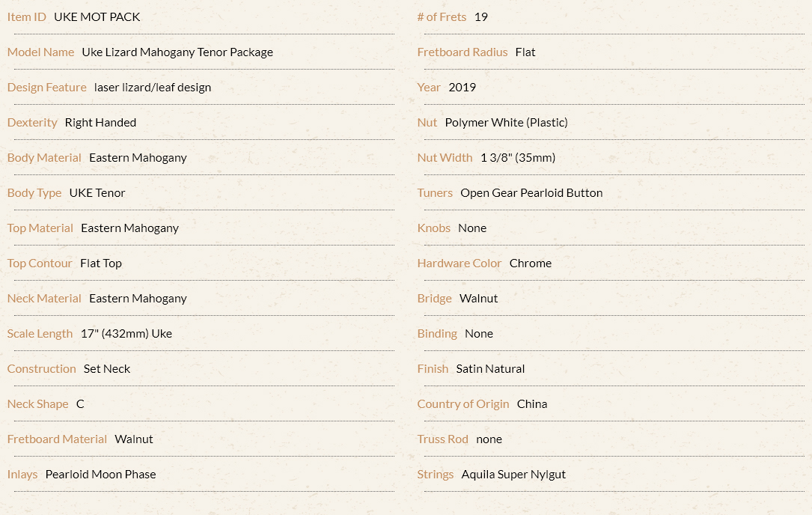Image resolution: width=812 pixels, height=515 pixels.
Task: Select "laser lizard/leaf design" value
Action: 153,88
